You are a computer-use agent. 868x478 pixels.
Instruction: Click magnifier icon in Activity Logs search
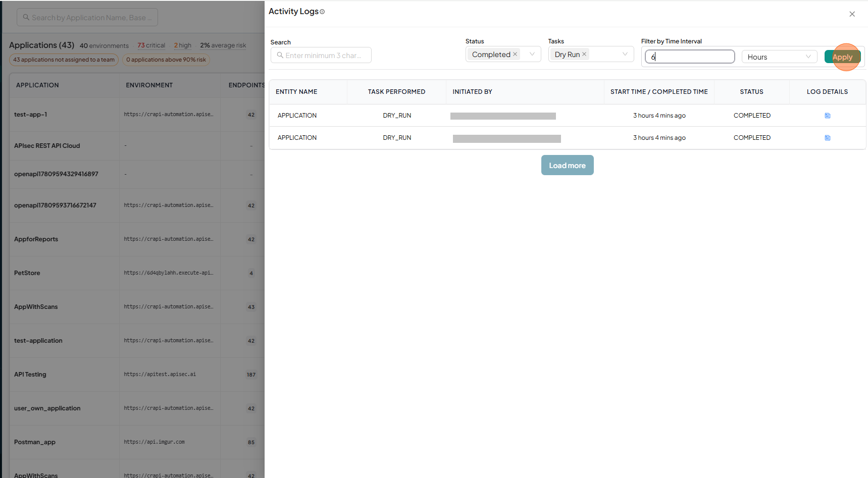tap(280, 55)
